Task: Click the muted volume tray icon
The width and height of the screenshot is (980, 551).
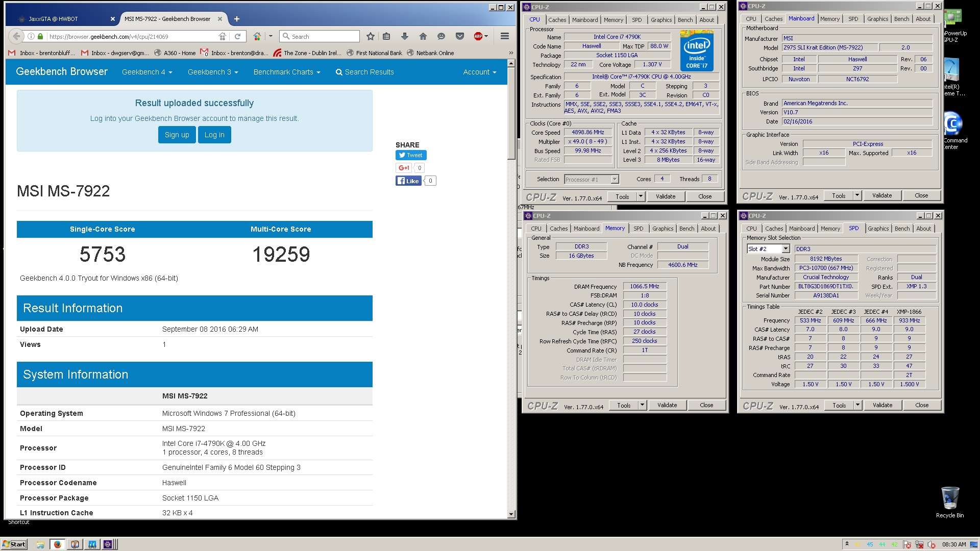Action: click(931, 544)
